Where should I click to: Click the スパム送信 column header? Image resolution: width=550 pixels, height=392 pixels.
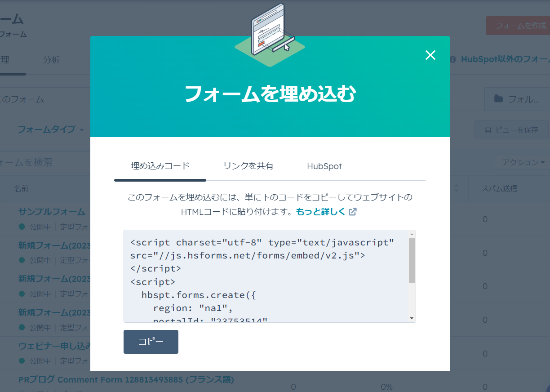[x=499, y=188]
